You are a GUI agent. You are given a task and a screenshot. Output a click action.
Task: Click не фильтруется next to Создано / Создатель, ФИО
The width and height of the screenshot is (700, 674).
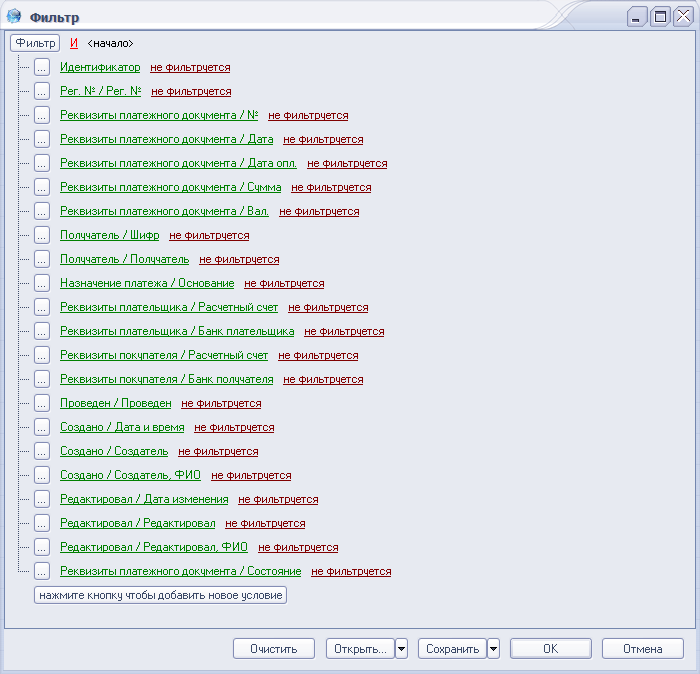[x=251, y=475]
